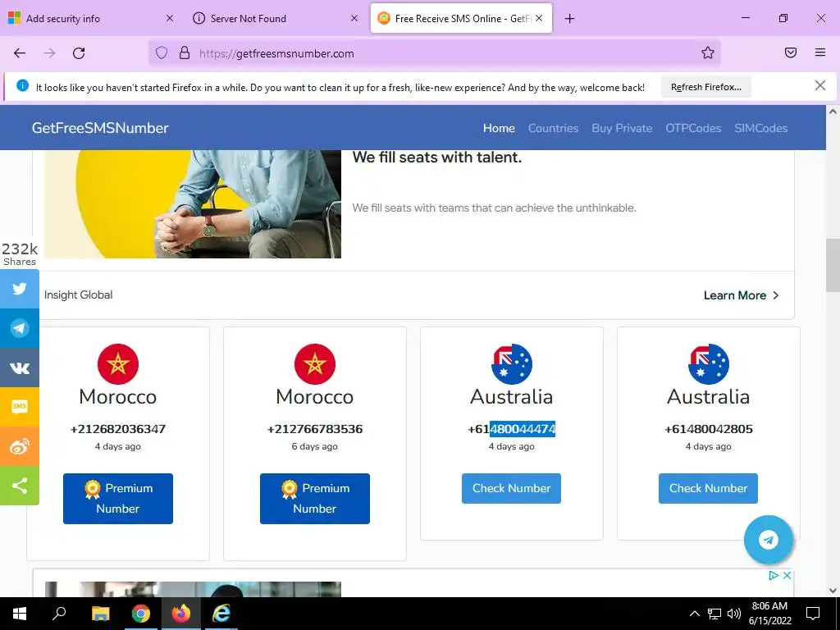Open the Save to Pocket icon

coord(791,52)
